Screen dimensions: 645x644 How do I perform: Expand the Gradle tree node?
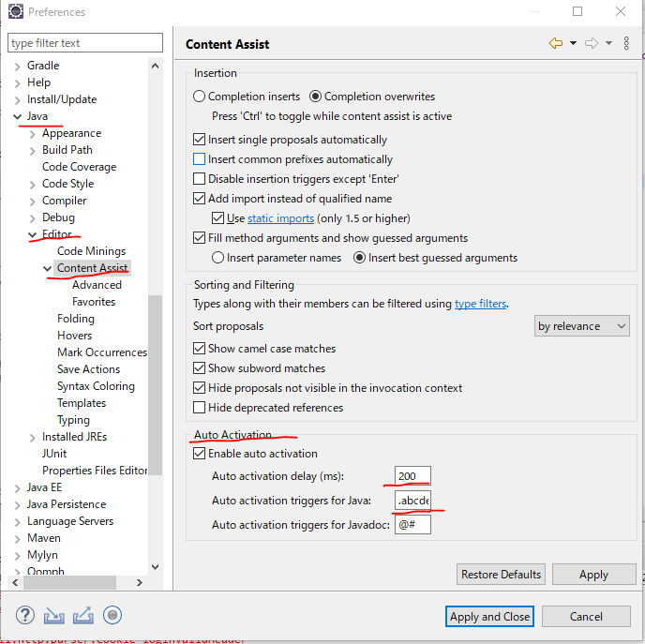click(x=17, y=67)
